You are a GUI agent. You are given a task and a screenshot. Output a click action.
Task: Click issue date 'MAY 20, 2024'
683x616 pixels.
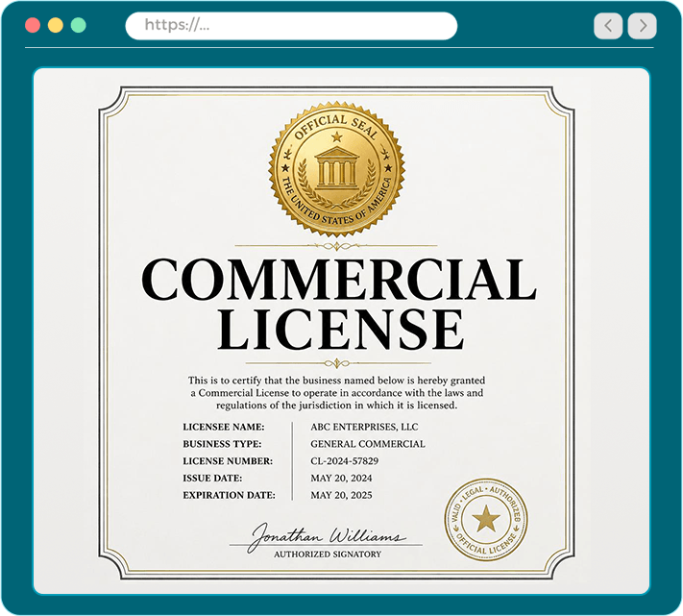tap(342, 478)
